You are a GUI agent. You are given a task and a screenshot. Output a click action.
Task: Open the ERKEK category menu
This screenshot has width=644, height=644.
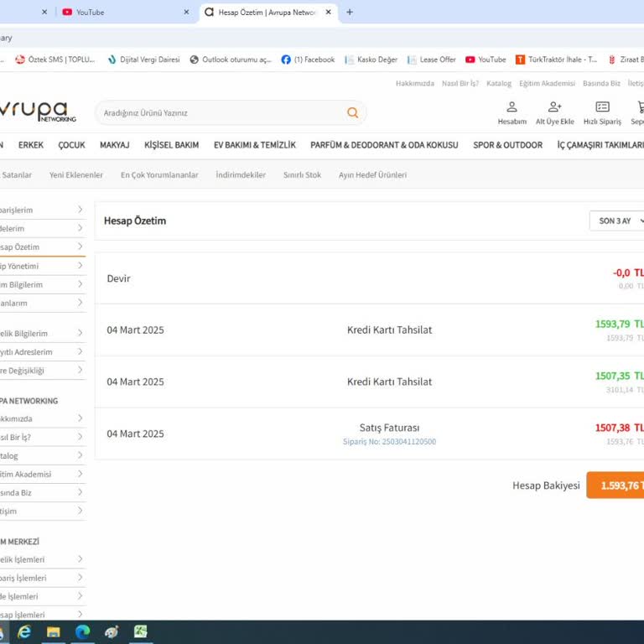[x=31, y=145]
